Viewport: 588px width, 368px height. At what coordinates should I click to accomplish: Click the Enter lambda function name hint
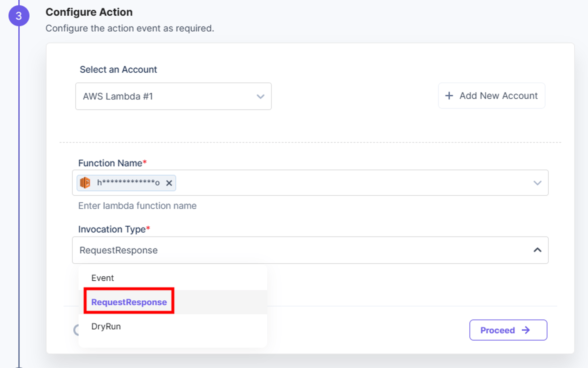coord(137,206)
